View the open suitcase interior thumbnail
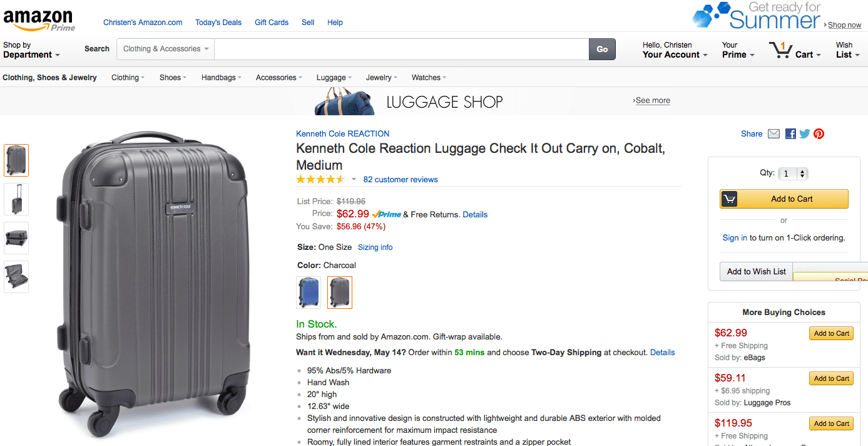Image resolution: width=868 pixels, height=446 pixels. [x=16, y=277]
